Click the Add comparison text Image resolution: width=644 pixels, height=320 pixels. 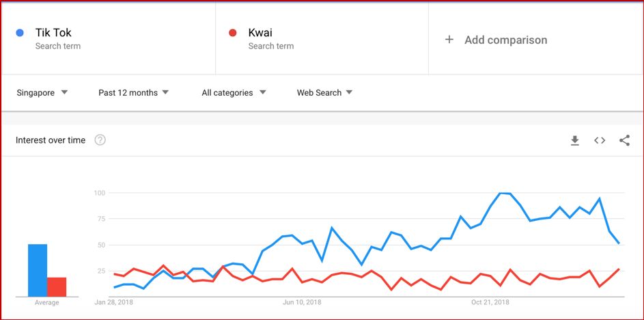point(505,40)
